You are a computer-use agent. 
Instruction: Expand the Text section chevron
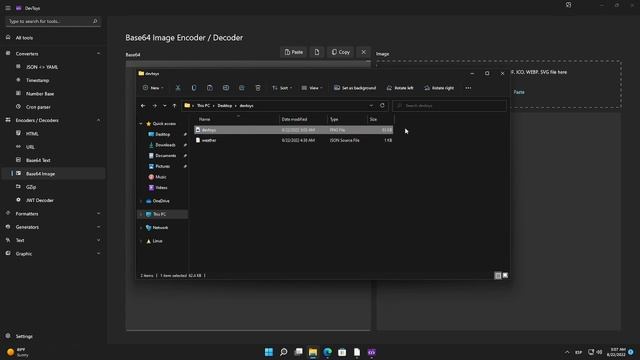point(98,240)
